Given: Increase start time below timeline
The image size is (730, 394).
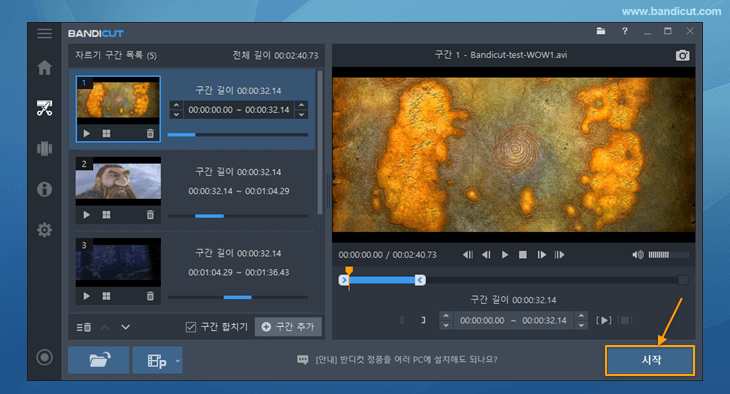Looking at the screenshot, I should [x=446, y=316].
